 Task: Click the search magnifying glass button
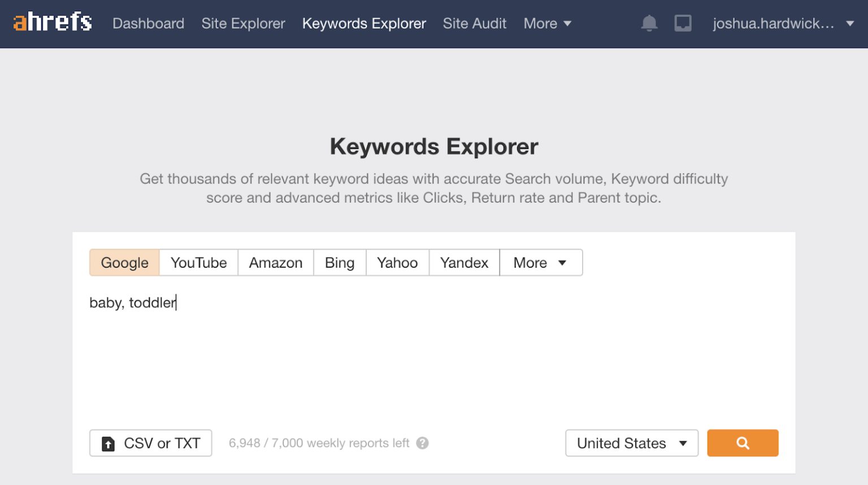[742, 443]
